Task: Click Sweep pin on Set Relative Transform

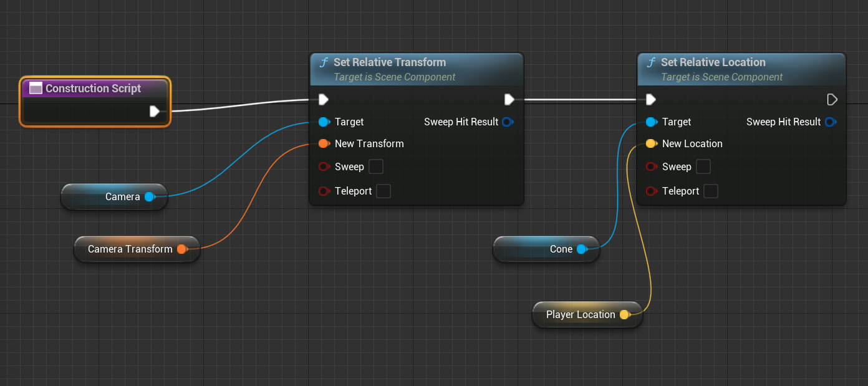Action: (324, 166)
